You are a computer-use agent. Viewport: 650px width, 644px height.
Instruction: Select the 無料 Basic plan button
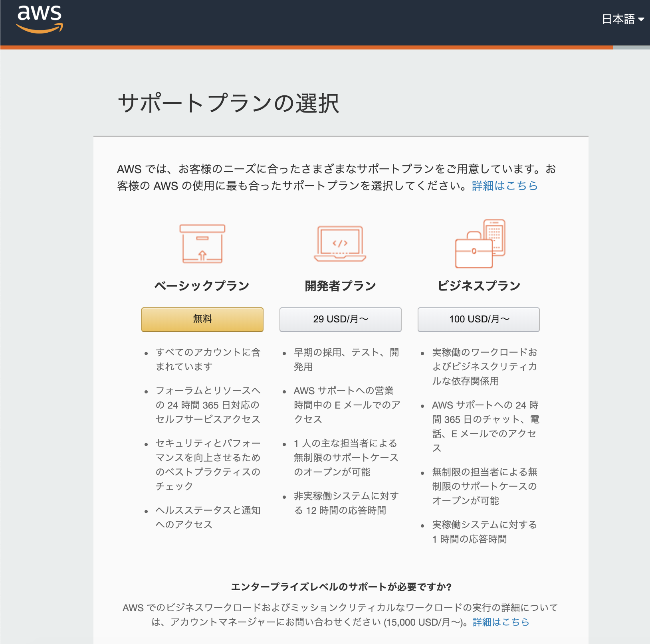tap(202, 319)
